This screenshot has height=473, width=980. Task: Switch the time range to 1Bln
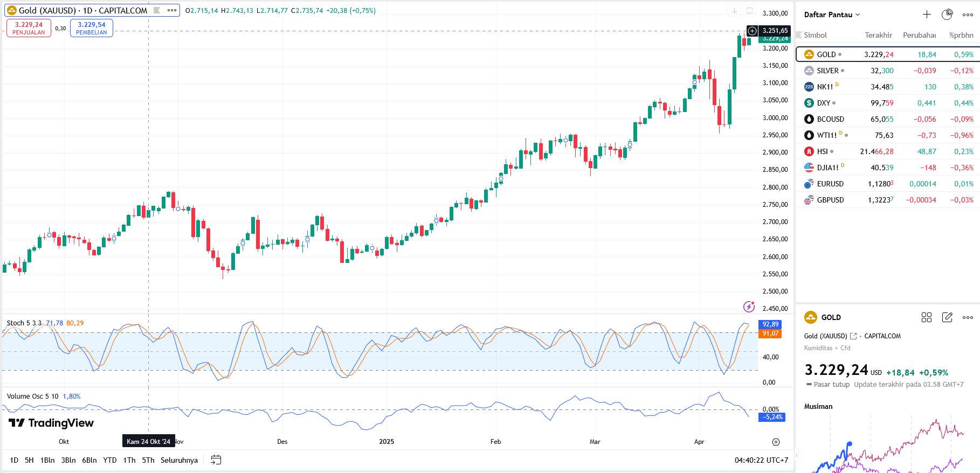tap(47, 460)
